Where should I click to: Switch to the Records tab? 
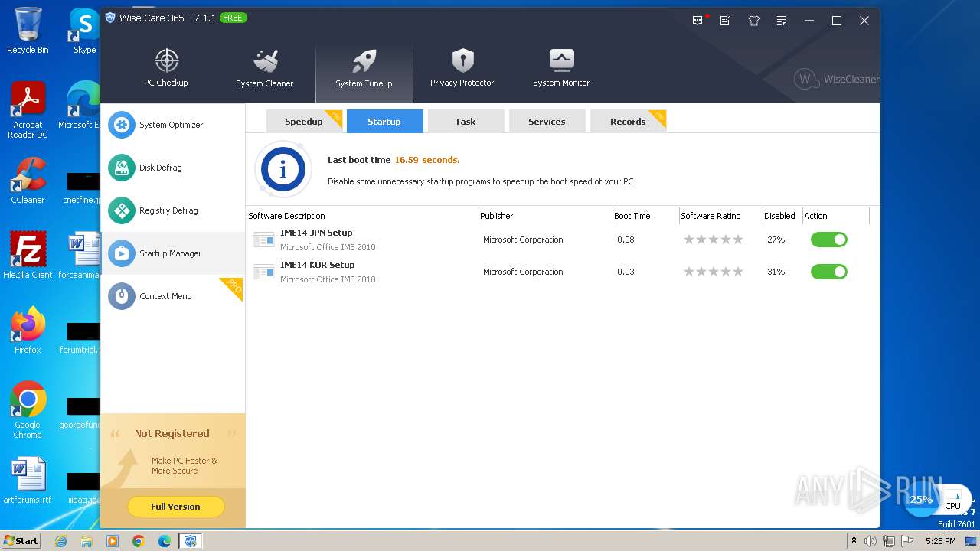[628, 122]
